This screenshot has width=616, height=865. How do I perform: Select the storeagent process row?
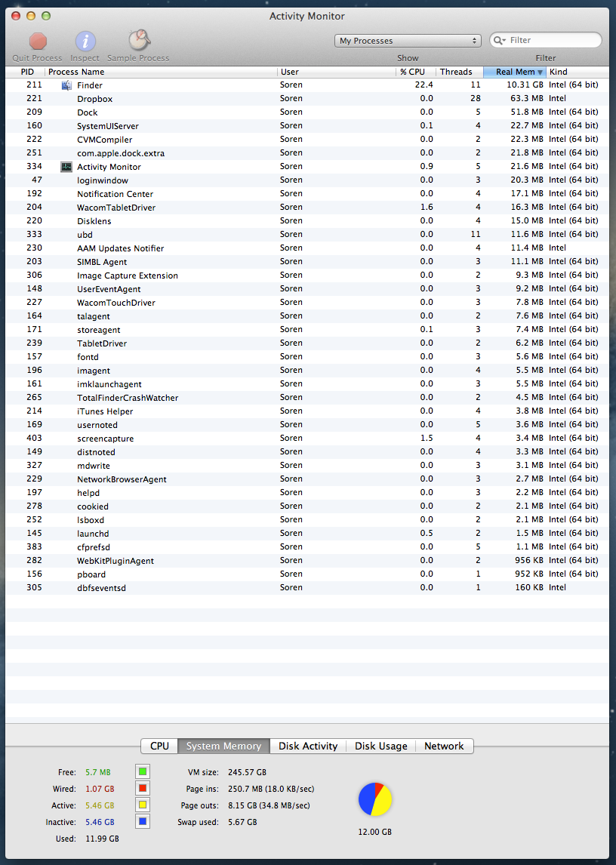point(307,329)
